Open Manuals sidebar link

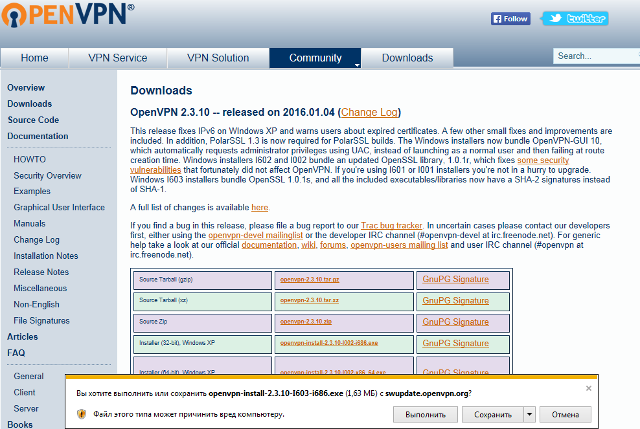coord(29,224)
